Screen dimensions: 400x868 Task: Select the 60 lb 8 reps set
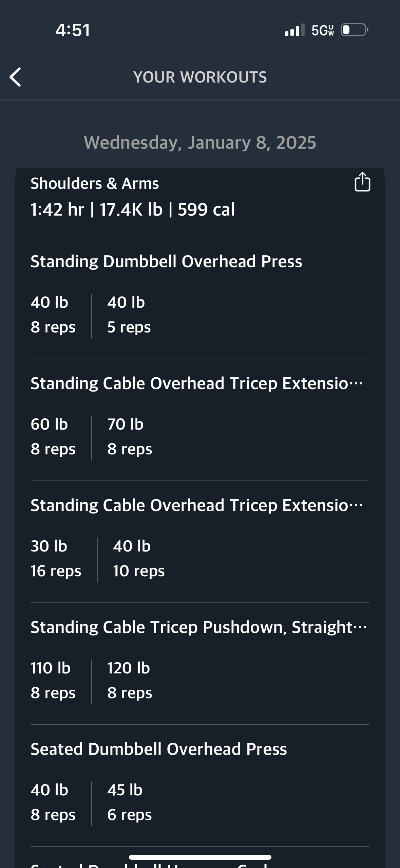[x=53, y=437]
